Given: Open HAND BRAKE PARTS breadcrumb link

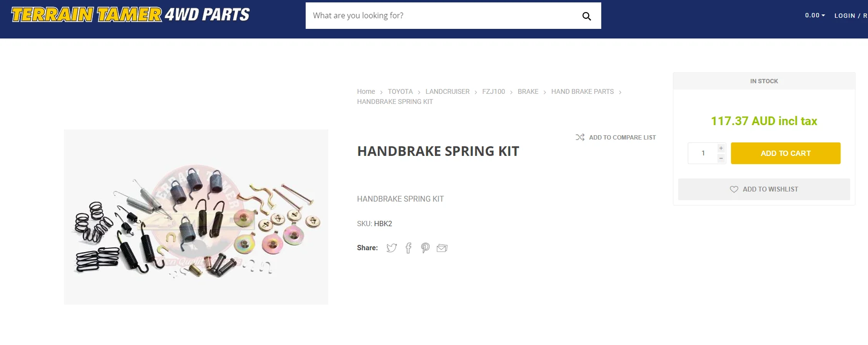Looking at the screenshot, I should pos(583,91).
